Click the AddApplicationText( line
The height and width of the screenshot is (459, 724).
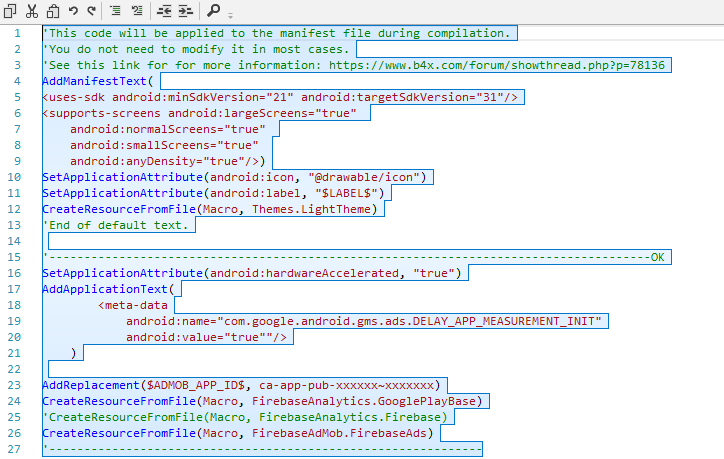(108, 289)
